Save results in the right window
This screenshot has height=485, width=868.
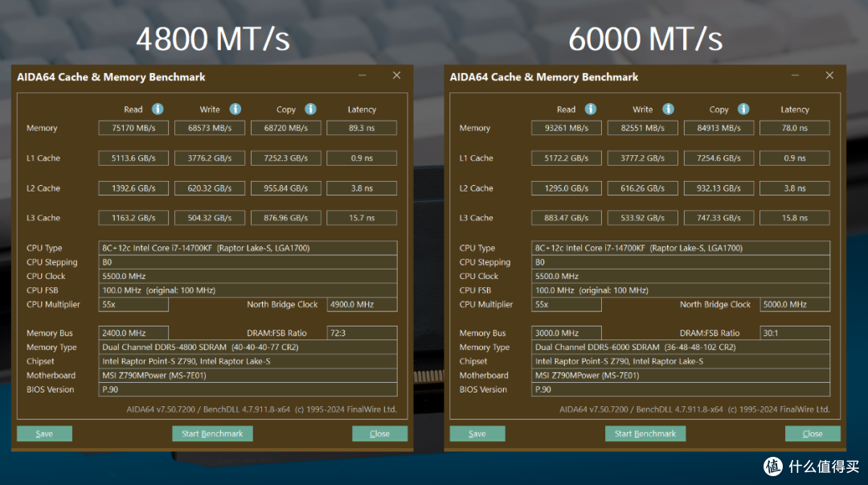[x=477, y=434]
